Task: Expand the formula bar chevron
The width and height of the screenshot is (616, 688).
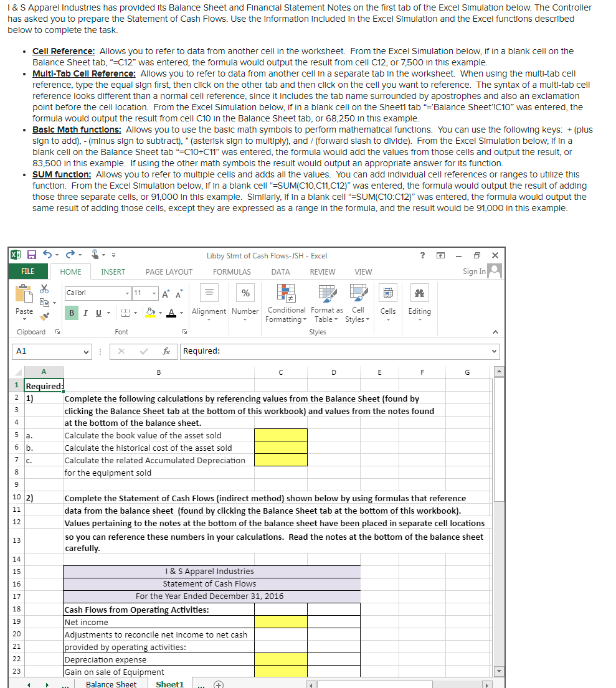Action: coord(494,351)
